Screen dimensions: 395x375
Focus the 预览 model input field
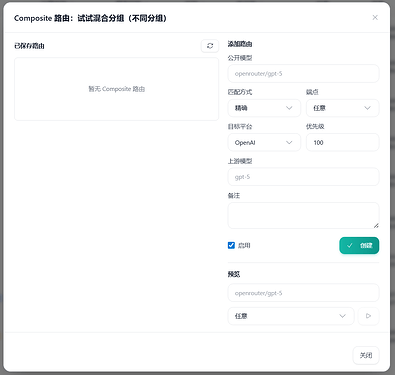pos(303,293)
